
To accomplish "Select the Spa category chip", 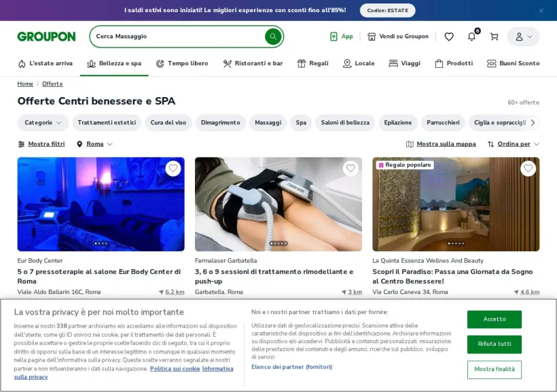I will (301, 122).
